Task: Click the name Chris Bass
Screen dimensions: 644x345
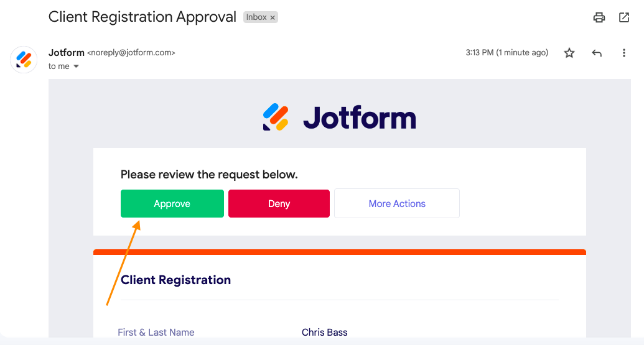Action: pos(325,333)
